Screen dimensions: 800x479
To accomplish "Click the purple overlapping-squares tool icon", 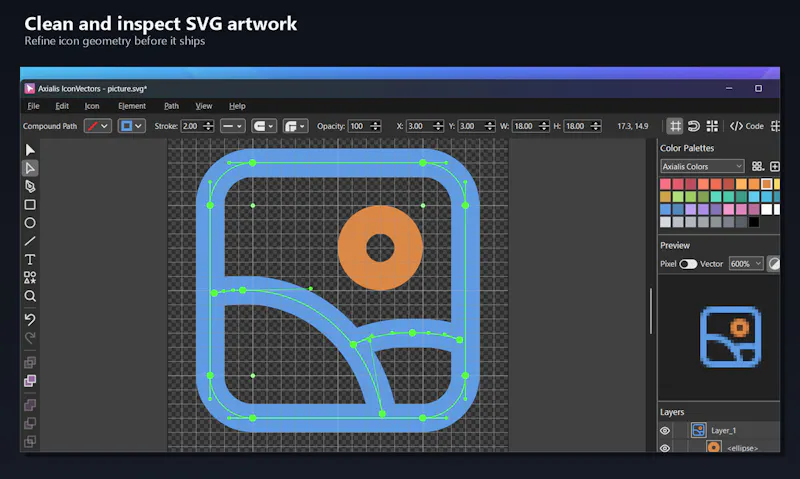I will pyautogui.click(x=30, y=381).
